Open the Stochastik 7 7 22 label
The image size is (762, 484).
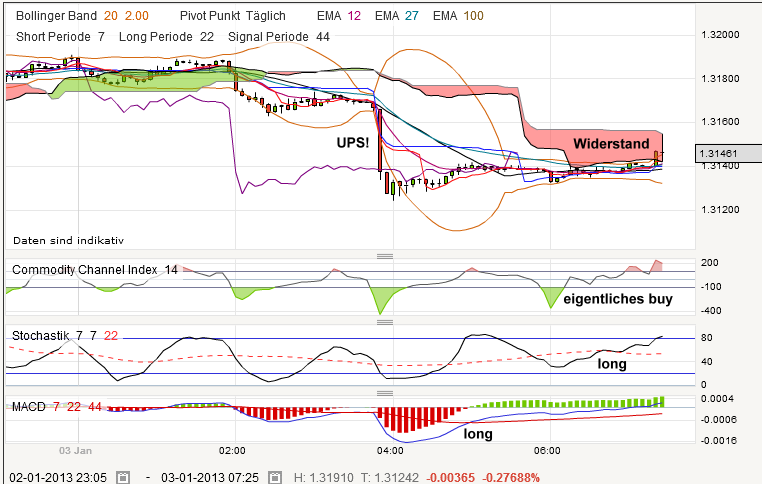click(62, 335)
